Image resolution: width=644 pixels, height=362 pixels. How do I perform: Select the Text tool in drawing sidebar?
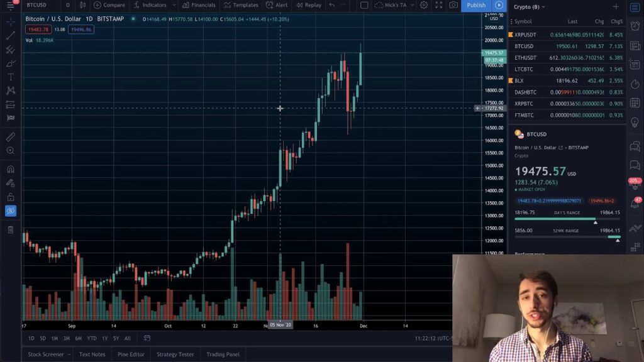click(x=10, y=77)
